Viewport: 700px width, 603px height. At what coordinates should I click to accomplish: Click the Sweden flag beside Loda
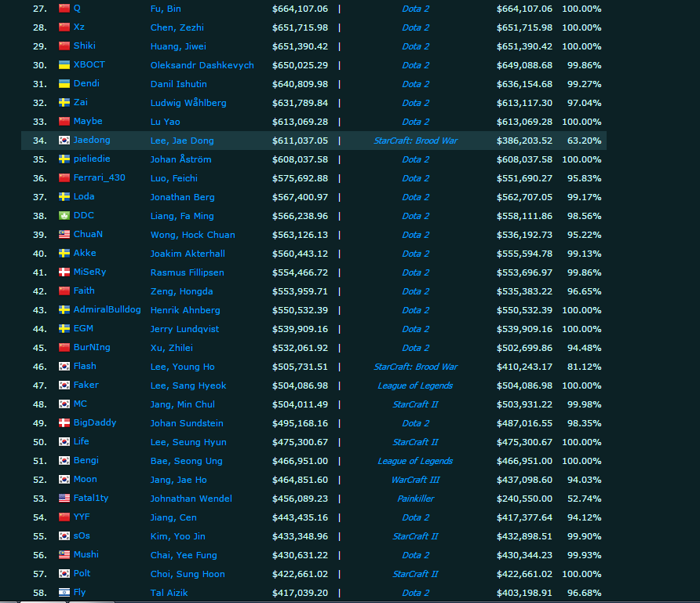pyautogui.click(x=64, y=197)
